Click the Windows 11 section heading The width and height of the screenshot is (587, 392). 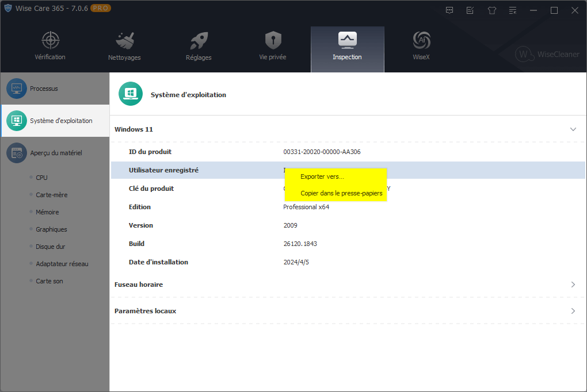coord(134,129)
